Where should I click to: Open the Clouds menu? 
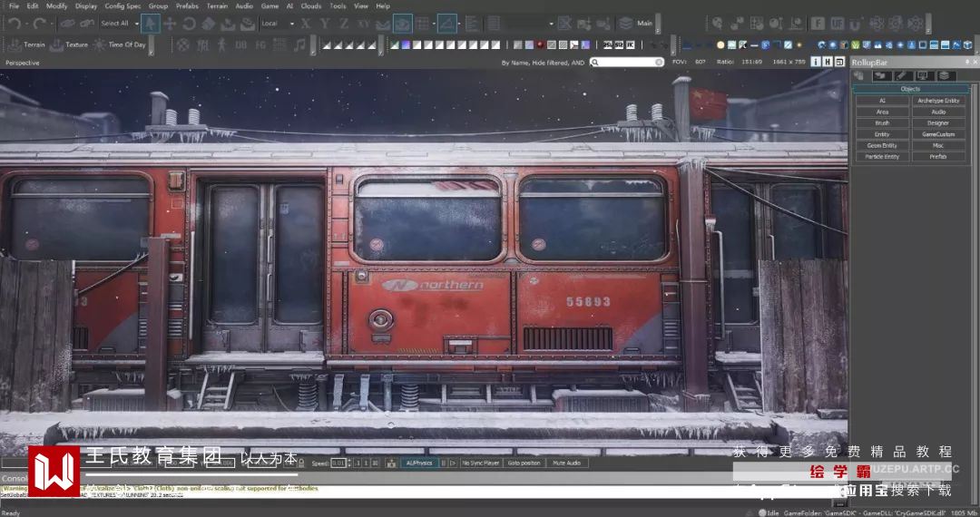coord(310,5)
